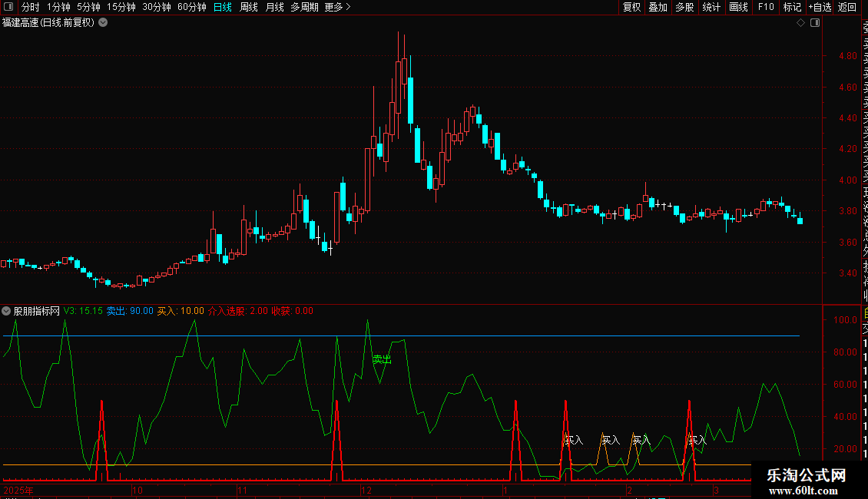Select the 1分钟 period tab
Screen dimensions: 868x499
point(58,7)
